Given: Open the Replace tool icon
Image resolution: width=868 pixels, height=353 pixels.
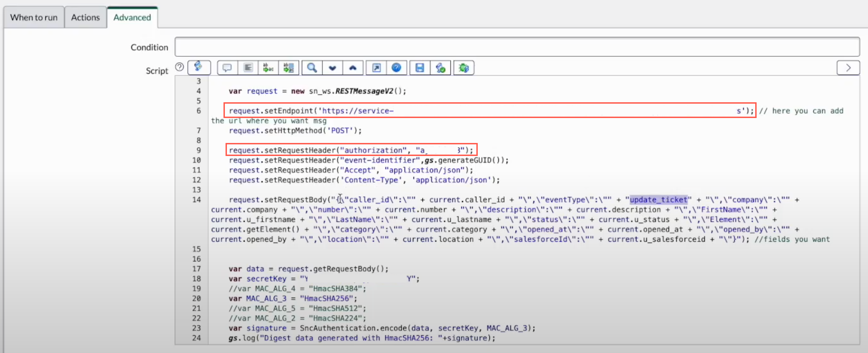Looking at the screenshot, I should tap(268, 68).
